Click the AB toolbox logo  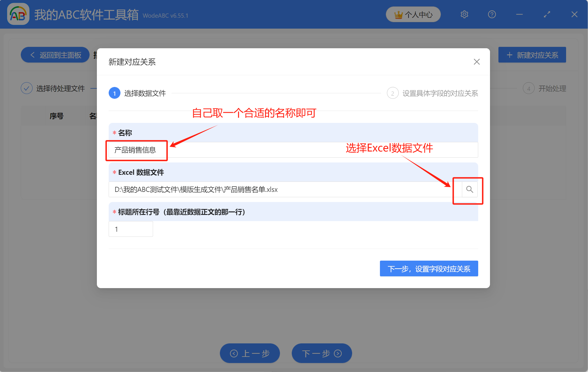point(18,13)
